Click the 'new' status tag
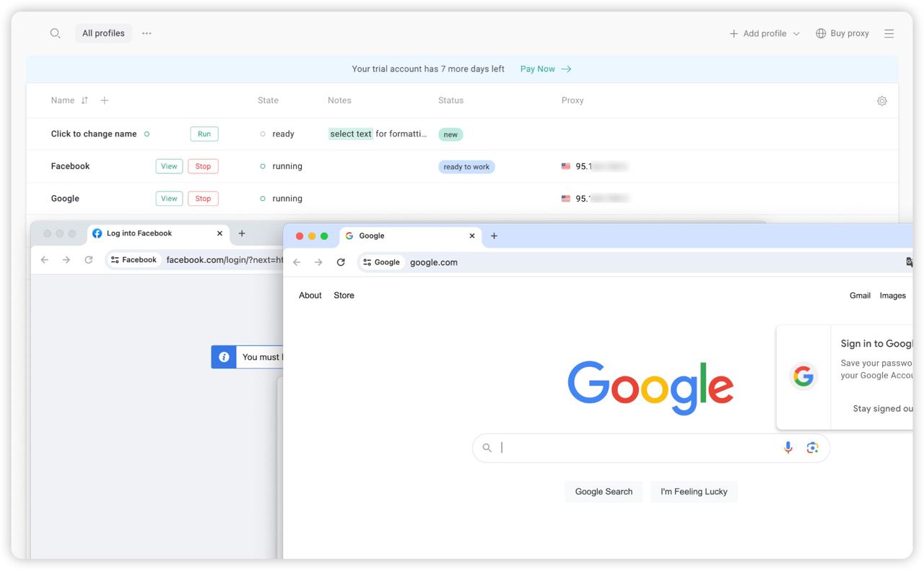 450,134
